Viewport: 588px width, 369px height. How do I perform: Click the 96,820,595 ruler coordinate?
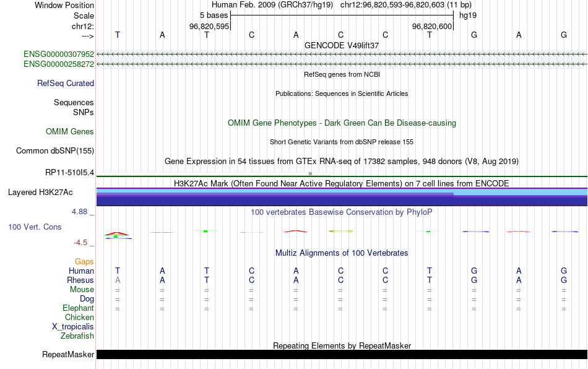tap(209, 26)
